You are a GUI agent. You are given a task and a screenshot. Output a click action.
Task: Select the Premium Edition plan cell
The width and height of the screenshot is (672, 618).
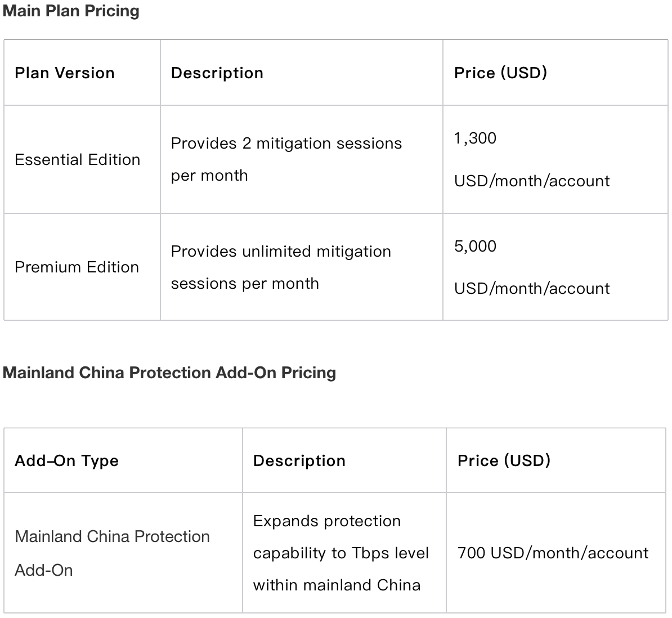click(77, 267)
